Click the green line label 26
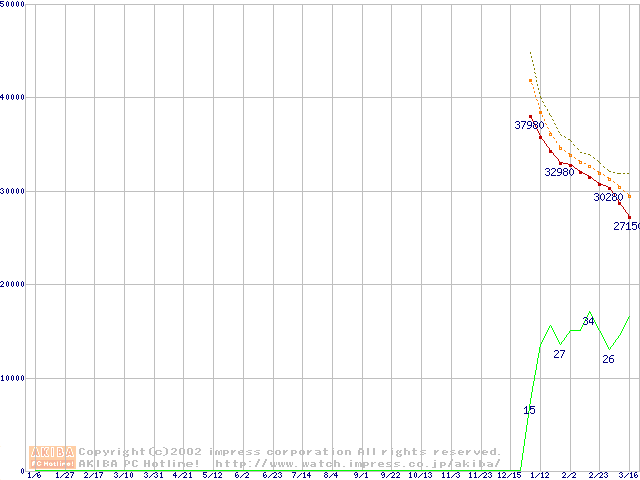640x480 pixels. coord(608,359)
